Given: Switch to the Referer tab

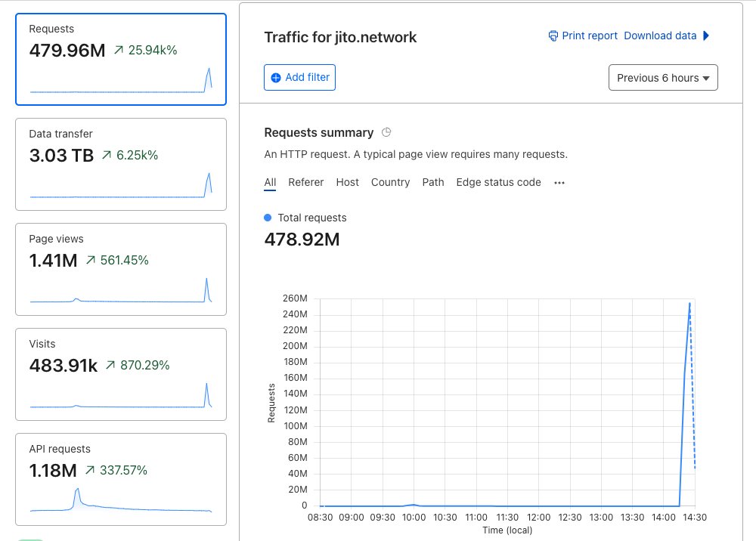Looking at the screenshot, I should [x=305, y=183].
